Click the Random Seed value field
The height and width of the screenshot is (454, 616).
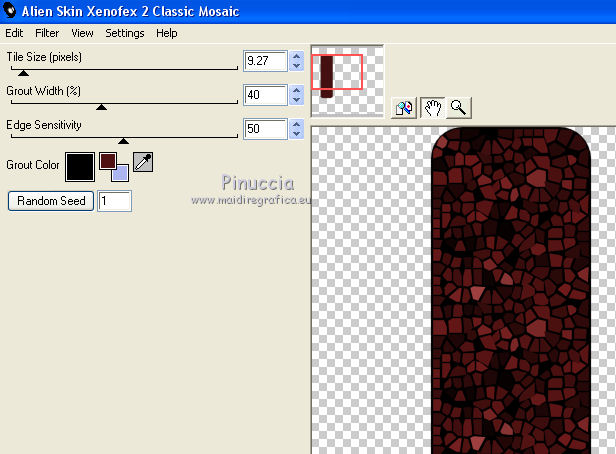tap(114, 201)
